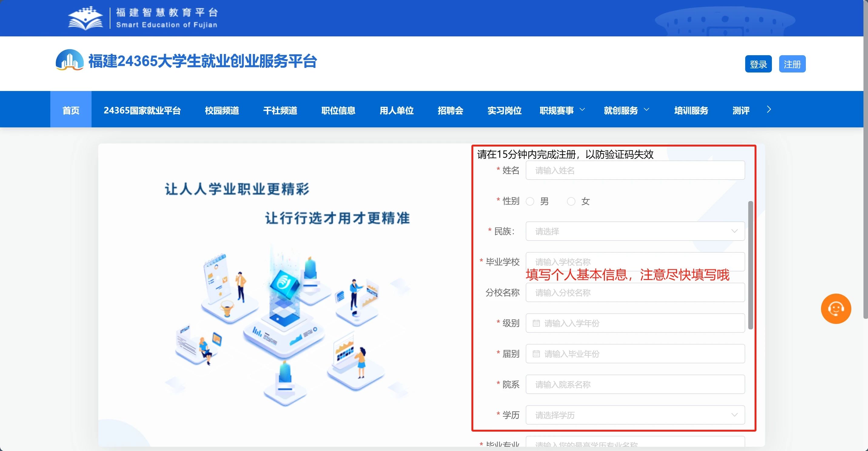Select the 女 gender radio button
The height and width of the screenshot is (451, 868).
(571, 201)
